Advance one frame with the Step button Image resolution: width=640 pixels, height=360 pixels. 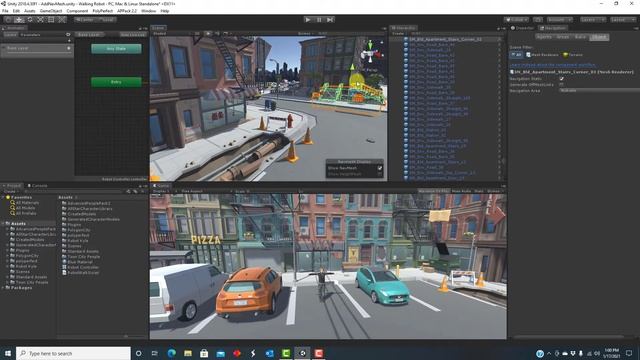330,20
